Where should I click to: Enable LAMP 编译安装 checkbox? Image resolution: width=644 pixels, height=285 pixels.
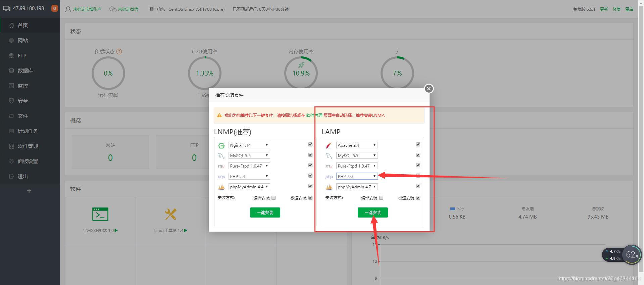tap(381, 198)
